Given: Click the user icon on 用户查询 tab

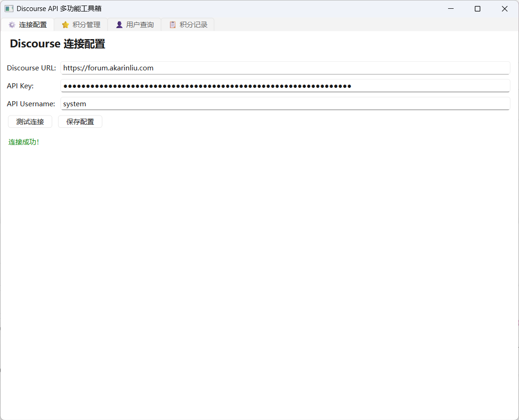Looking at the screenshot, I should (119, 25).
